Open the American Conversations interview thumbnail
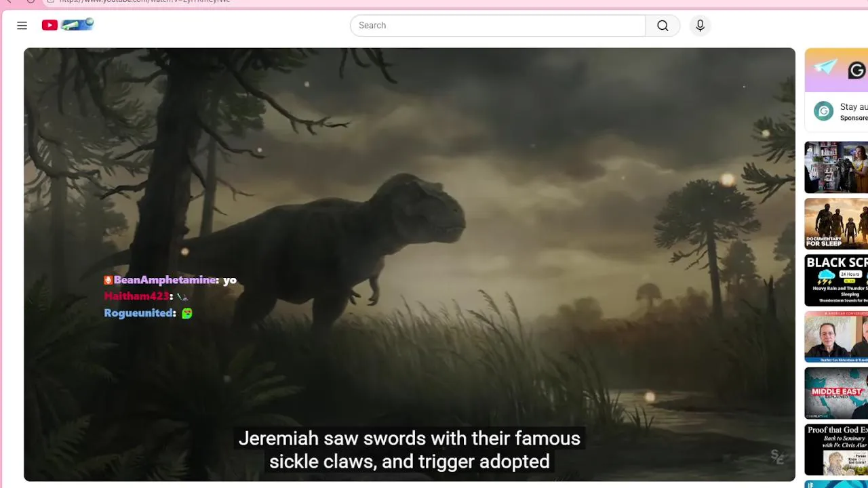The image size is (868, 488). (836, 337)
